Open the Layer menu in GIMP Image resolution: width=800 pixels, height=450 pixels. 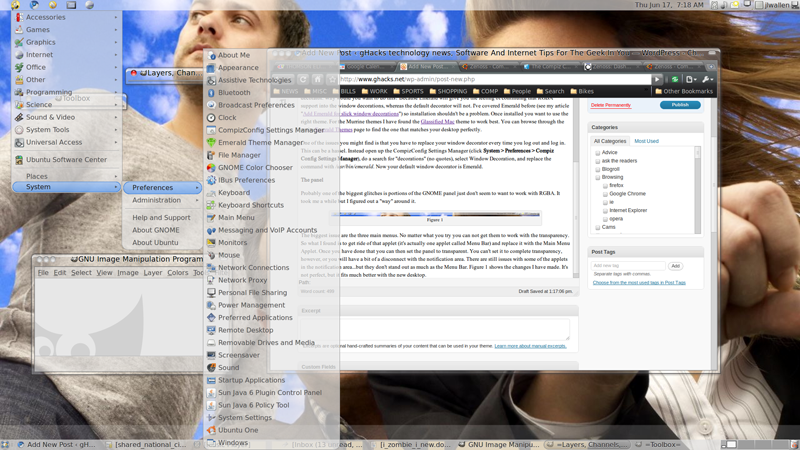[x=152, y=272]
